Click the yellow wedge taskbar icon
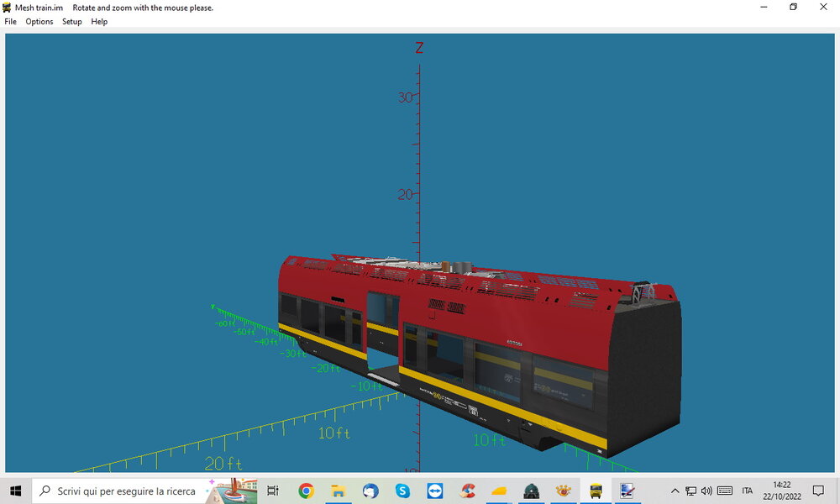Screen dimensions: 840x504 [x=499, y=491]
